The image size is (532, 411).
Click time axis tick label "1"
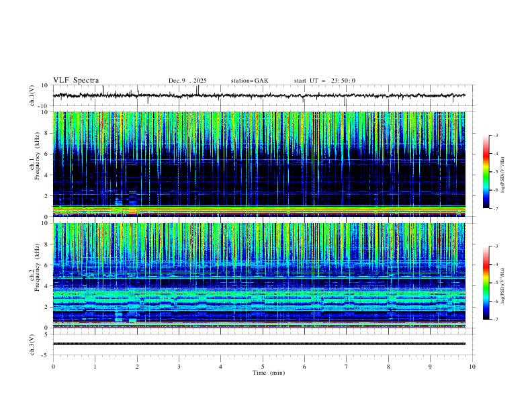coord(95,367)
